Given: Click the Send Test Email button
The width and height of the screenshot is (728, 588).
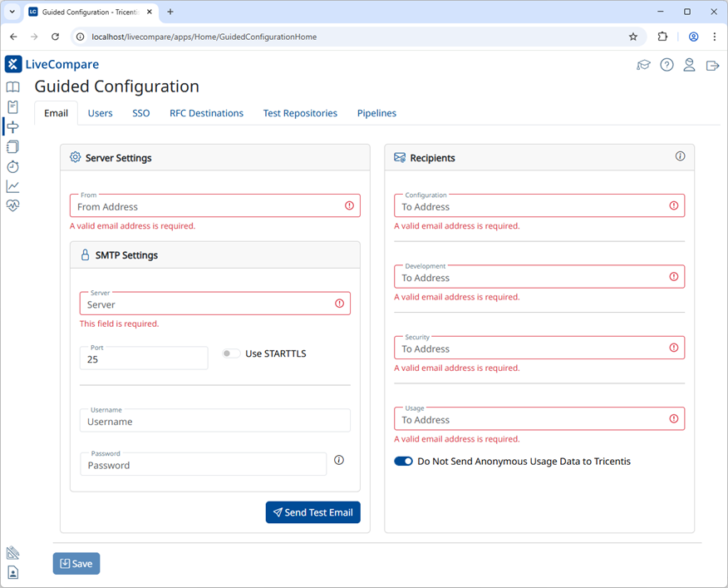Looking at the screenshot, I should (312, 512).
